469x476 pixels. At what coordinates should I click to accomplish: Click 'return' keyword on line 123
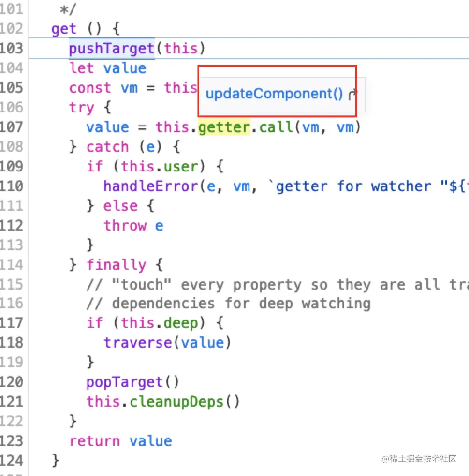tap(95, 441)
